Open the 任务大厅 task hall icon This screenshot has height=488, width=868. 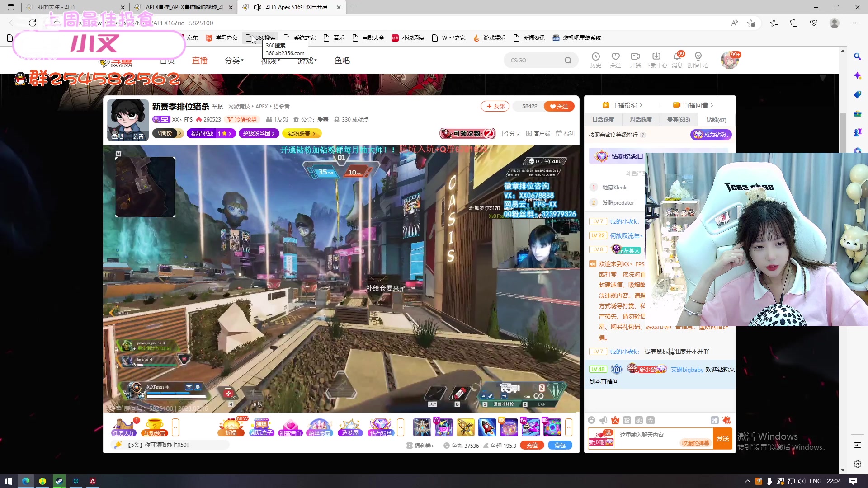coord(124,427)
